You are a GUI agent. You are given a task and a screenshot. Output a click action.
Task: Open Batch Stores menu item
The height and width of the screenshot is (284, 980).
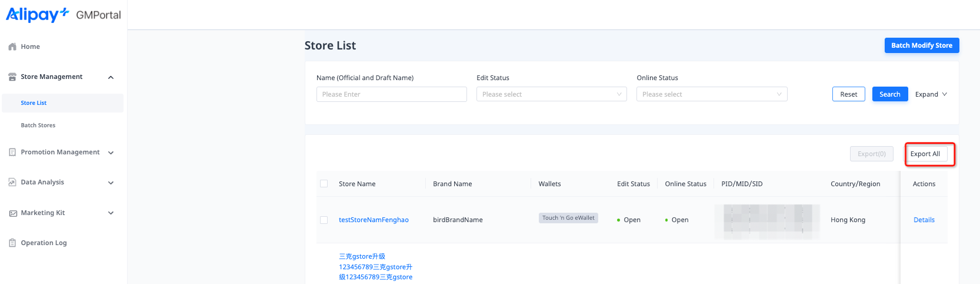(x=38, y=126)
